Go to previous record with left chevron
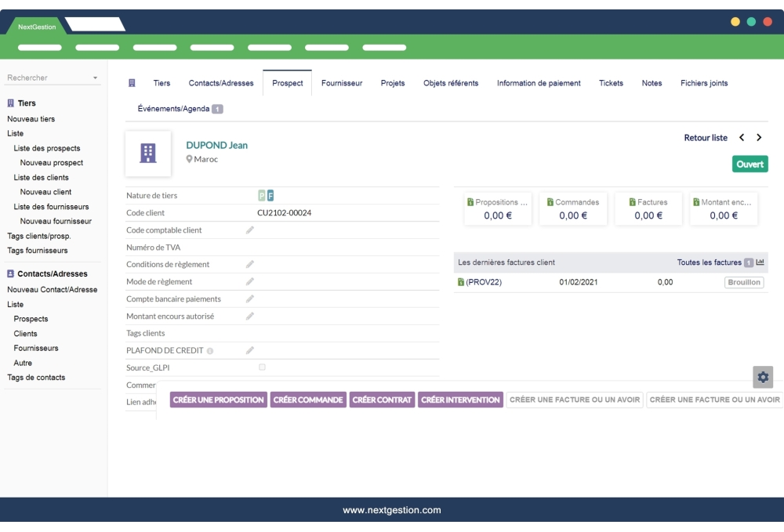 [742, 138]
